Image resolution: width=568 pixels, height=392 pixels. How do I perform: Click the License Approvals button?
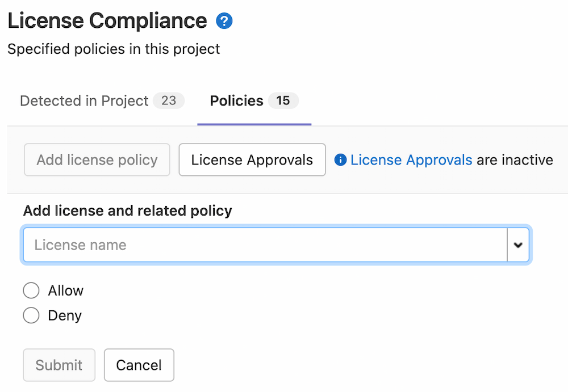pyautogui.click(x=252, y=159)
